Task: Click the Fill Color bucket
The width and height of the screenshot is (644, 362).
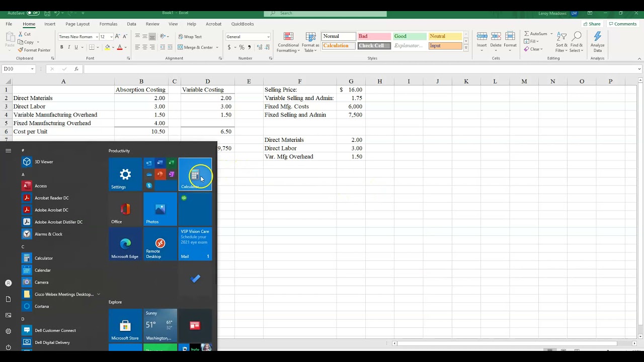Action: (x=107, y=47)
